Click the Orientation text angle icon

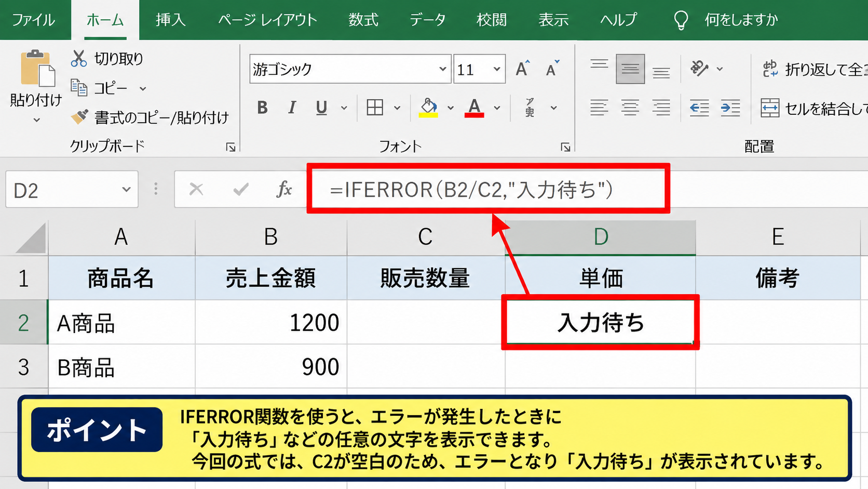[699, 68]
